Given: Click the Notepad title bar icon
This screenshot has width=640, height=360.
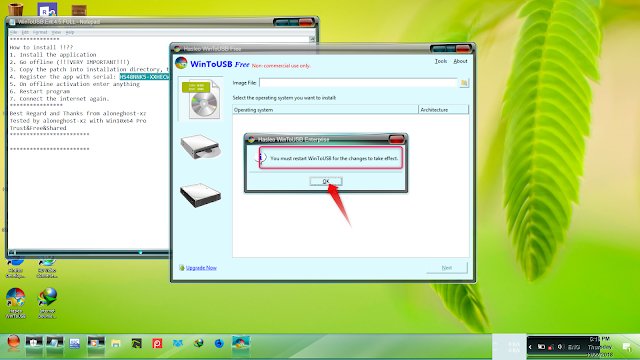Looking at the screenshot, I should (12, 22).
